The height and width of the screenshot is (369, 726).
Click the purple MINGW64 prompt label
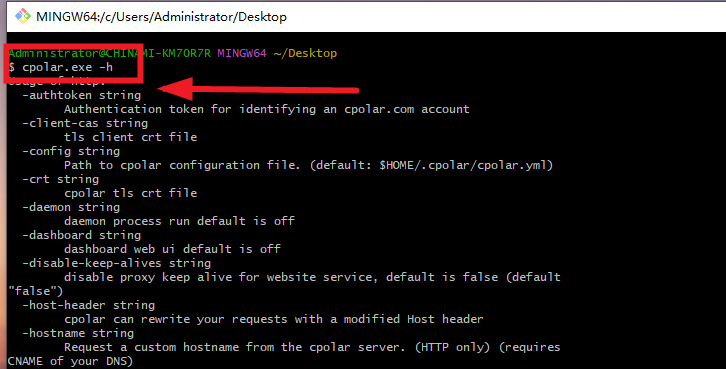pyautogui.click(x=242, y=53)
